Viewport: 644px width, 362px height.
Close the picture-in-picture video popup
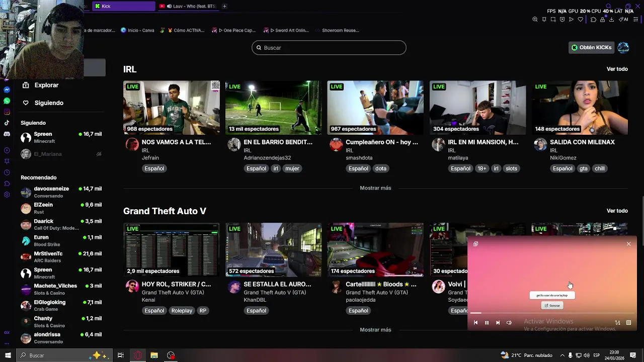click(x=628, y=244)
